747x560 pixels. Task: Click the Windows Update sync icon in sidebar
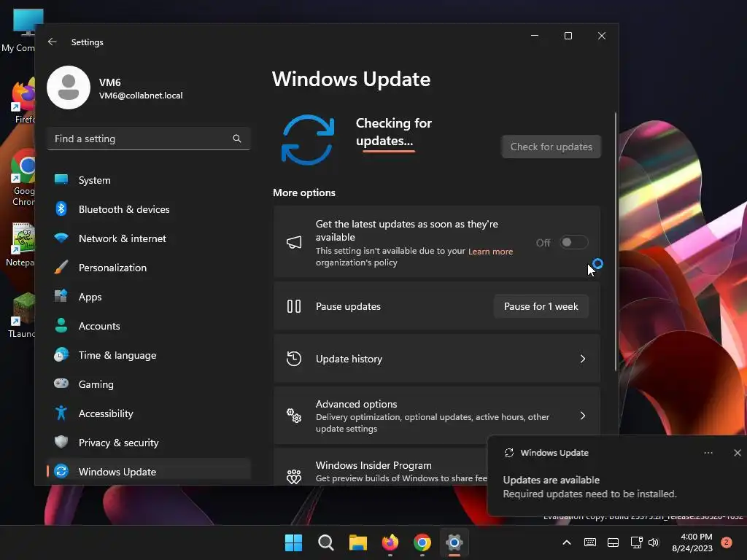61,471
